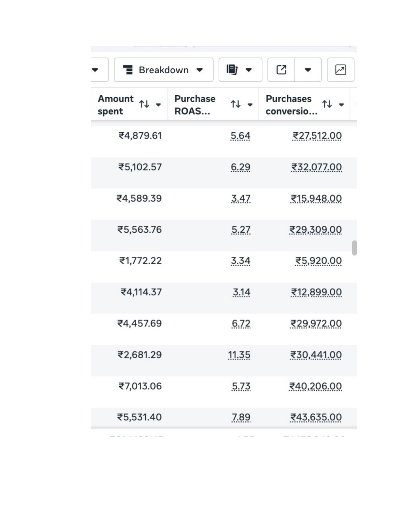Expand the export options arrow
420x525 pixels.
tap(308, 70)
